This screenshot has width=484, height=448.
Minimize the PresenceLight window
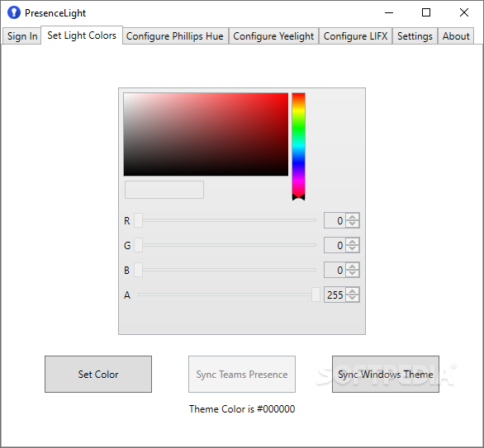click(x=389, y=12)
